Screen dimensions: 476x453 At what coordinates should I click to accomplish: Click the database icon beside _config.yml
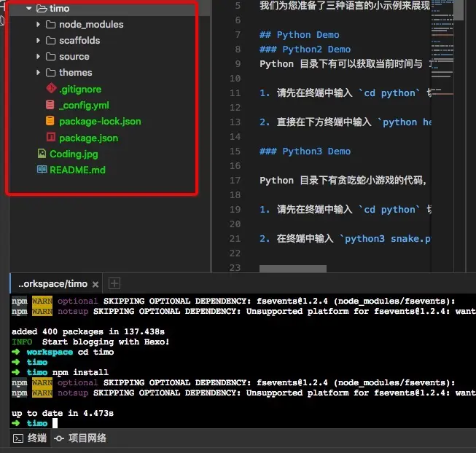click(x=50, y=105)
